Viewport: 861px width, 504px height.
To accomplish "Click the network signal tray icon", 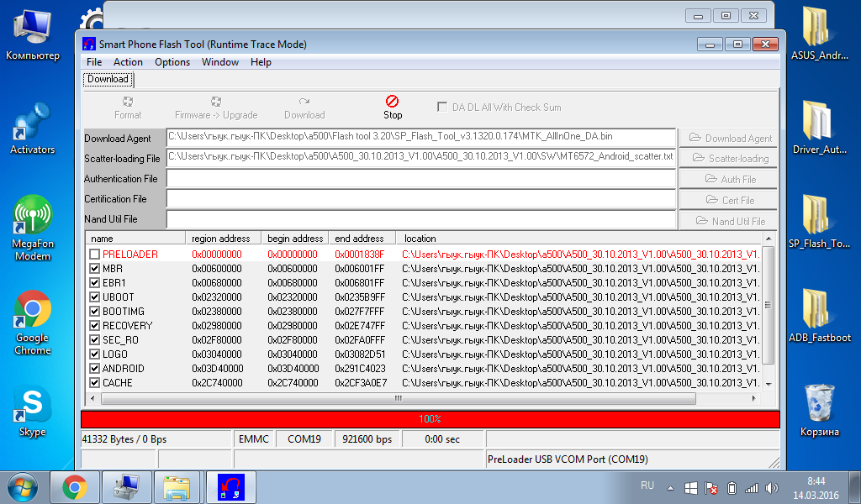I will click(x=751, y=487).
